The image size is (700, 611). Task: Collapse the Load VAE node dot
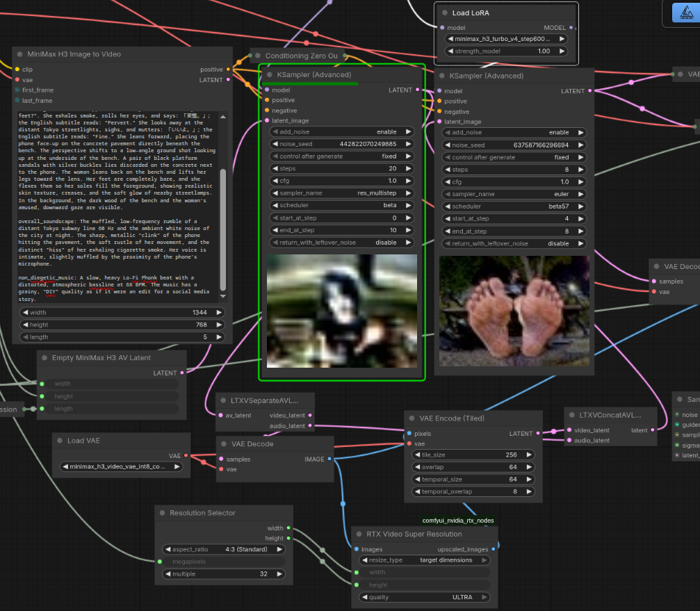(60, 441)
